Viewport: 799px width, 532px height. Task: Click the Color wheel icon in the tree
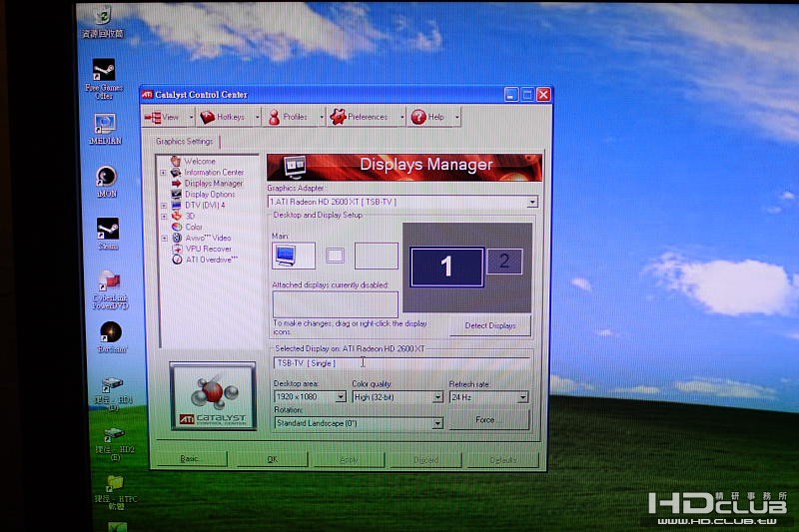pyautogui.click(x=177, y=227)
